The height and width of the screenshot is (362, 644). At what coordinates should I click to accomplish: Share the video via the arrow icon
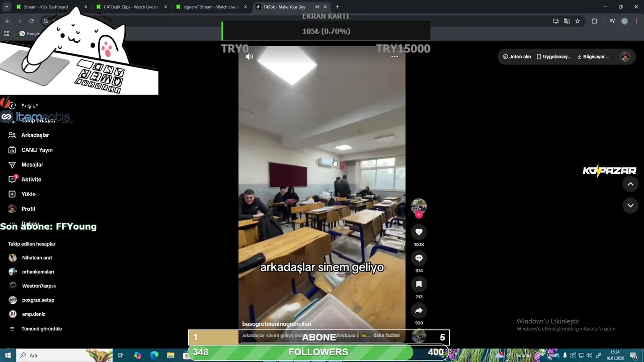click(x=419, y=310)
